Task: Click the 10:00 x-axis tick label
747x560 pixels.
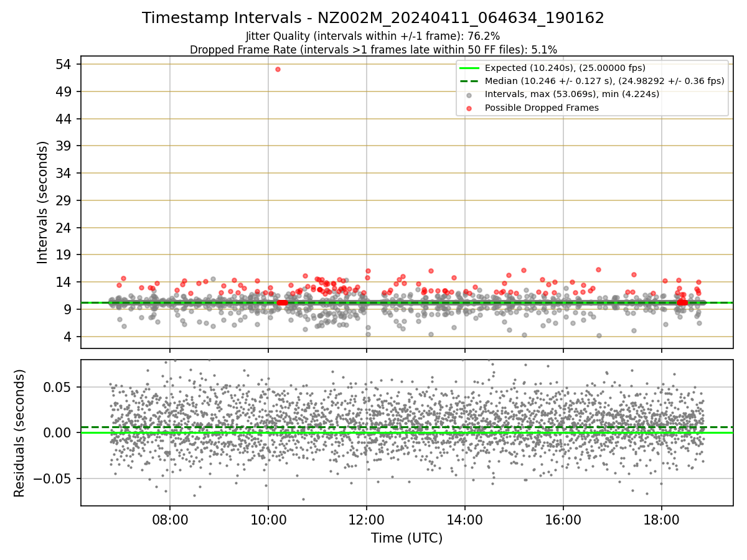Action: click(x=268, y=519)
